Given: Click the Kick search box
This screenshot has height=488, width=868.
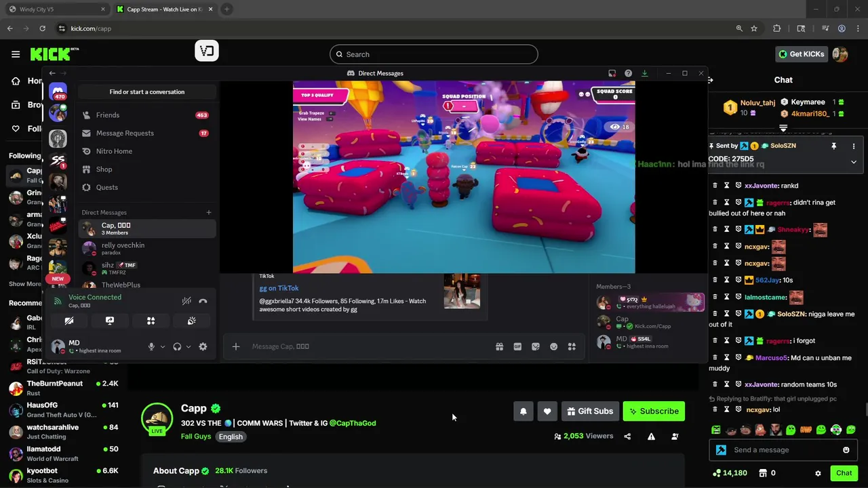Looking at the screenshot, I should (434, 54).
